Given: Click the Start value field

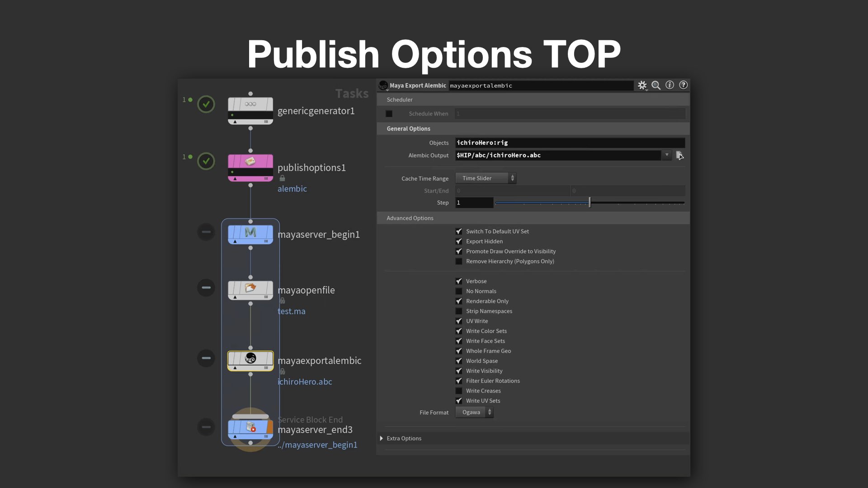Looking at the screenshot, I should tap(512, 191).
